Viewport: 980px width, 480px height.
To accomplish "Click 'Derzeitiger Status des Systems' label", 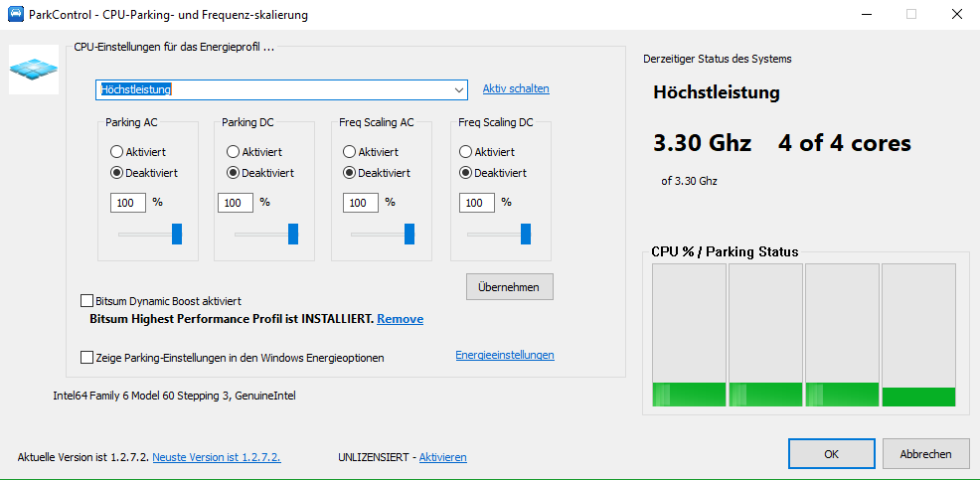I will point(718,59).
